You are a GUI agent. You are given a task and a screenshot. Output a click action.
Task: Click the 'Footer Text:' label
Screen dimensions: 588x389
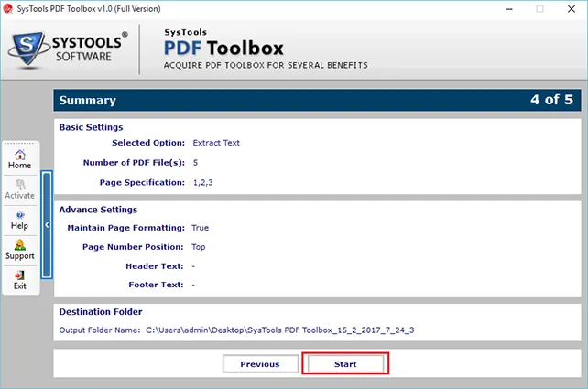coord(156,285)
